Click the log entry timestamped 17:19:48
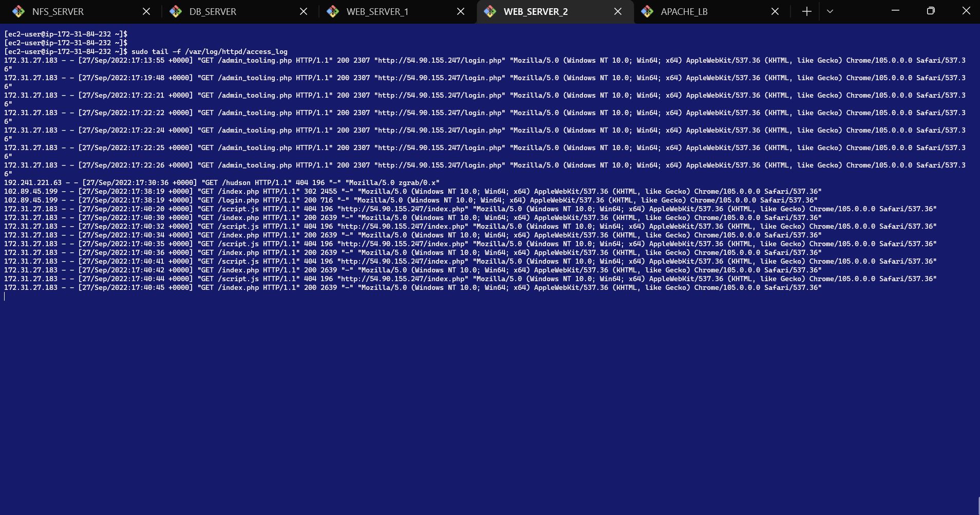Image resolution: width=980 pixels, height=515 pixels. 485,82
